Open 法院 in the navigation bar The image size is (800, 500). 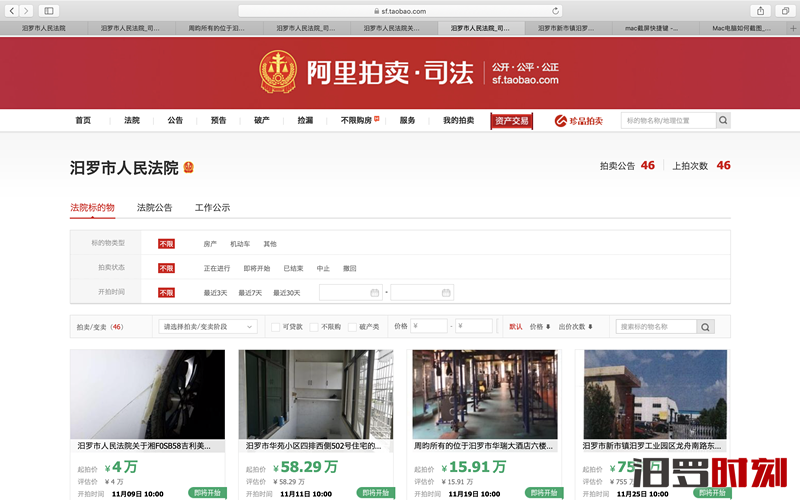tap(132, 120)
